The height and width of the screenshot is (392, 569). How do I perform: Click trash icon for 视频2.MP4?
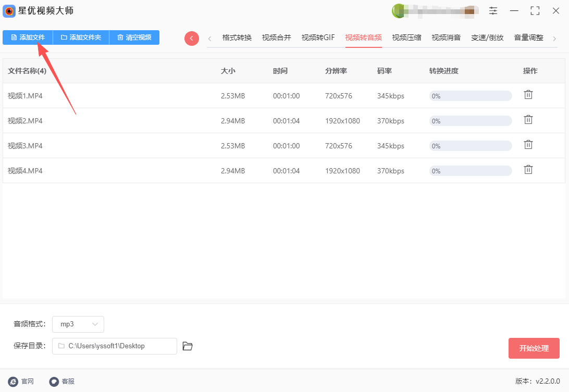pos(528,120)
